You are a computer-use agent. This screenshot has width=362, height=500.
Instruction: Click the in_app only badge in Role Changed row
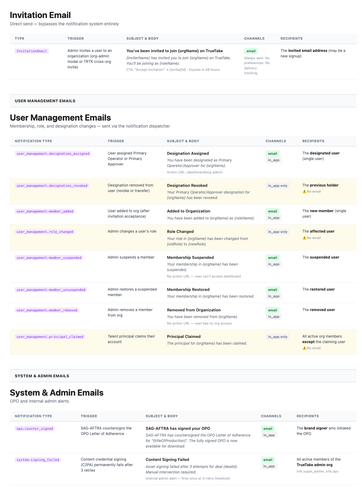[x=278, y=232]
